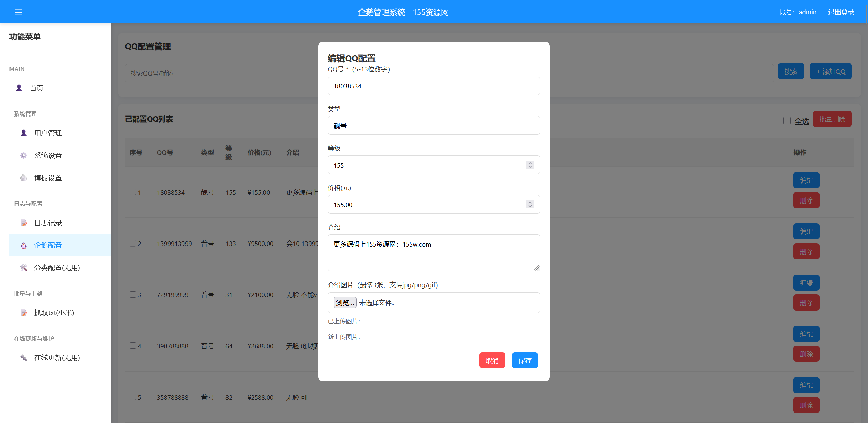Click the 模板设置 template icon
The image size is (868, 423).
(x=23, y=177)
